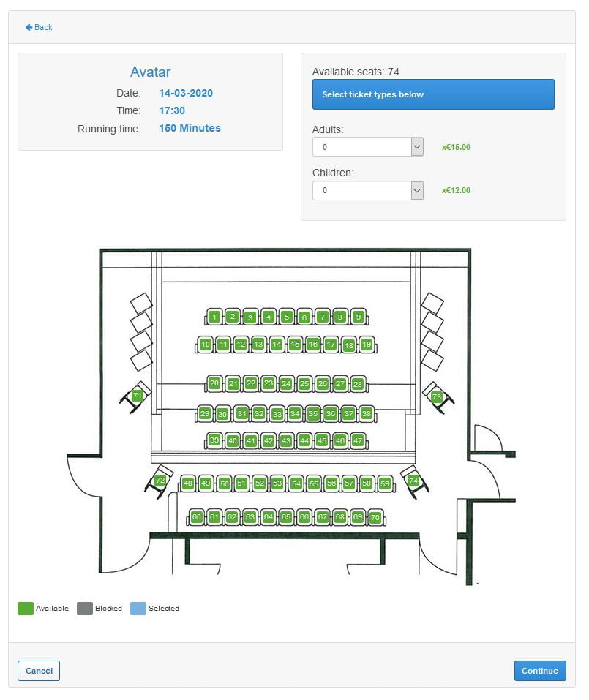This screenshot has width=589, height=700.
Task: Select seat 1 in front row
Action: [x=214, y=317]
